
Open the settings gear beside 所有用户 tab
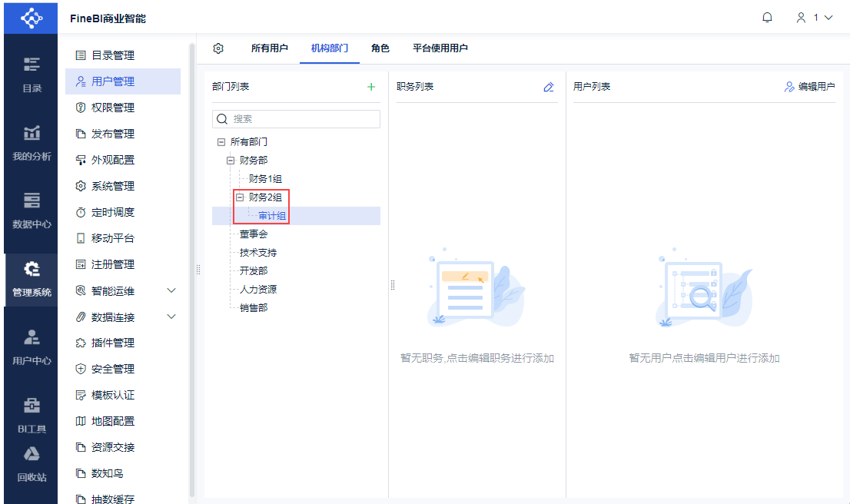218,48
